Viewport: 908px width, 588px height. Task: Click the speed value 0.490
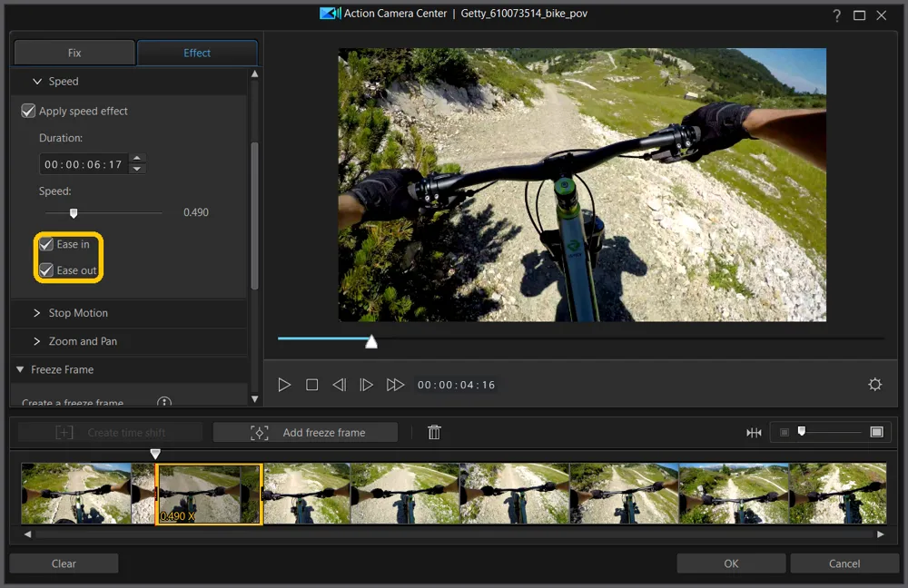196,212
